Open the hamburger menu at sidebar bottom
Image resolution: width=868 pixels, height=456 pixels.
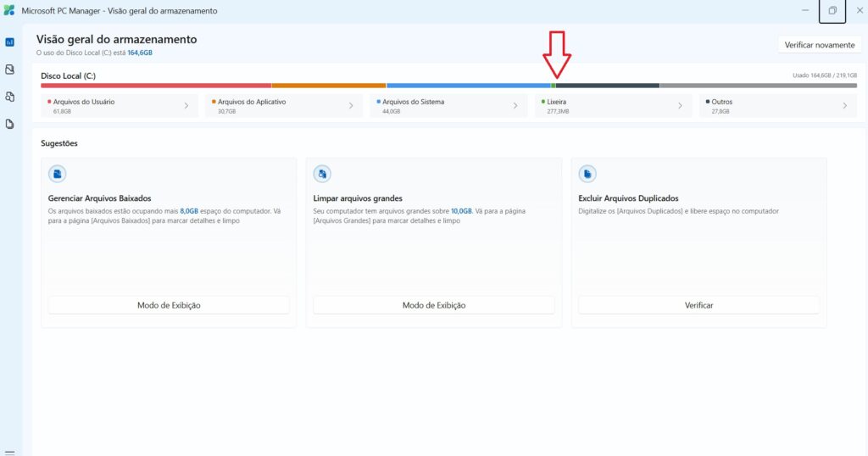click(x=9, y=453)
